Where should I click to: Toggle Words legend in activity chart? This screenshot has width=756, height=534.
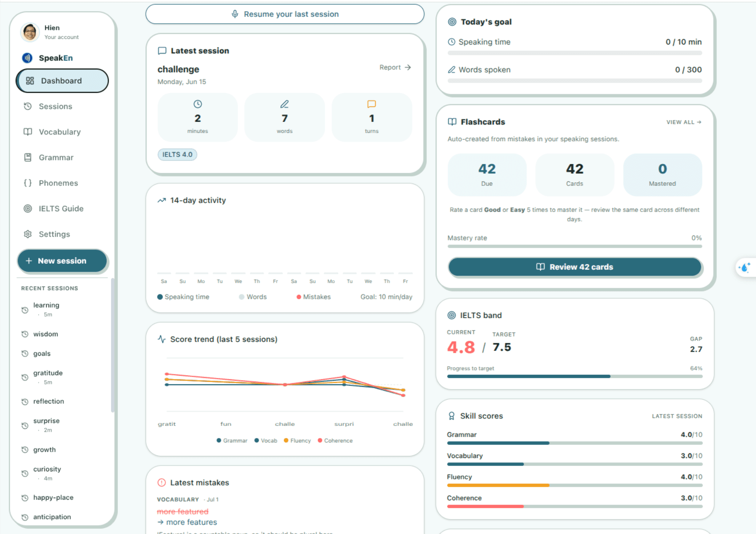253,297
